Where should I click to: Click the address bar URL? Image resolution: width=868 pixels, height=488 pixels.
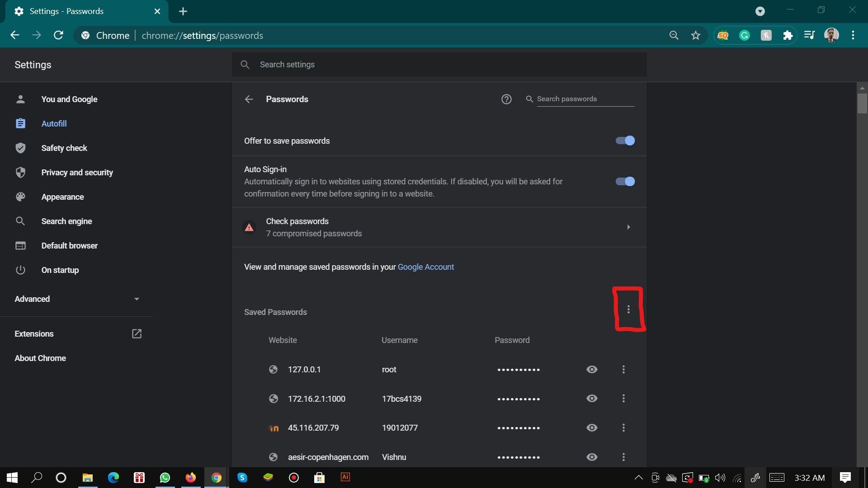click(202, 35)
